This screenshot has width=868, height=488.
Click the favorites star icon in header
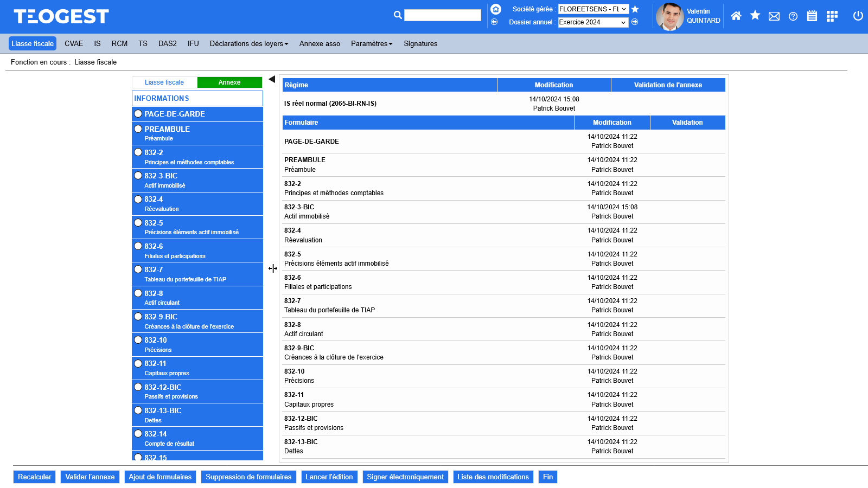[755, 16]
